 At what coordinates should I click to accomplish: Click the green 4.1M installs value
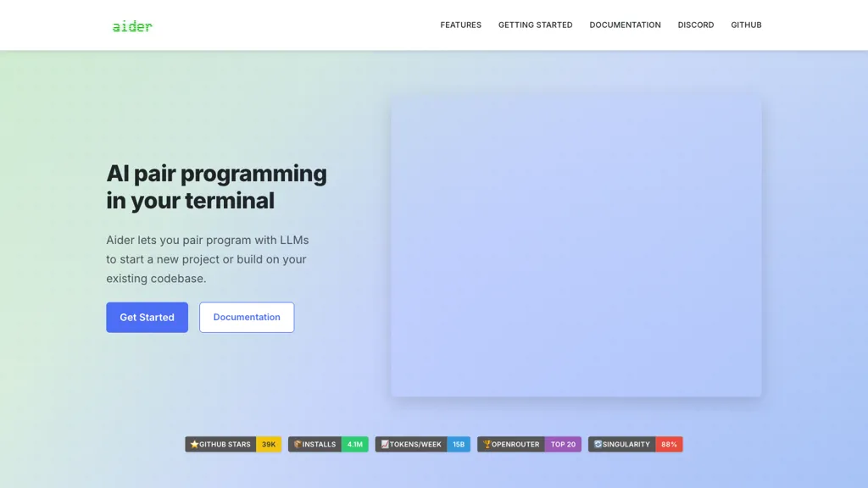(355, 444)
